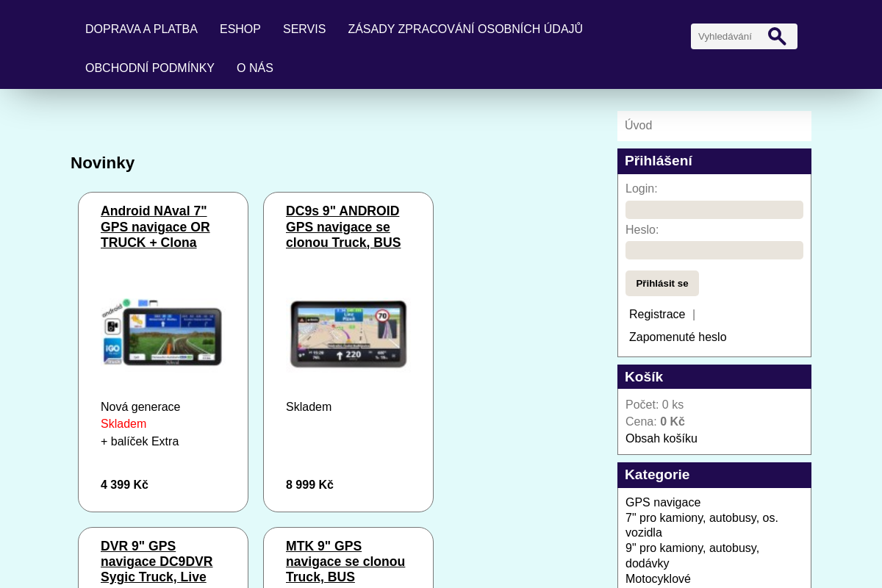
Task: Follow the Registrace link
Action: coord(656,315)
